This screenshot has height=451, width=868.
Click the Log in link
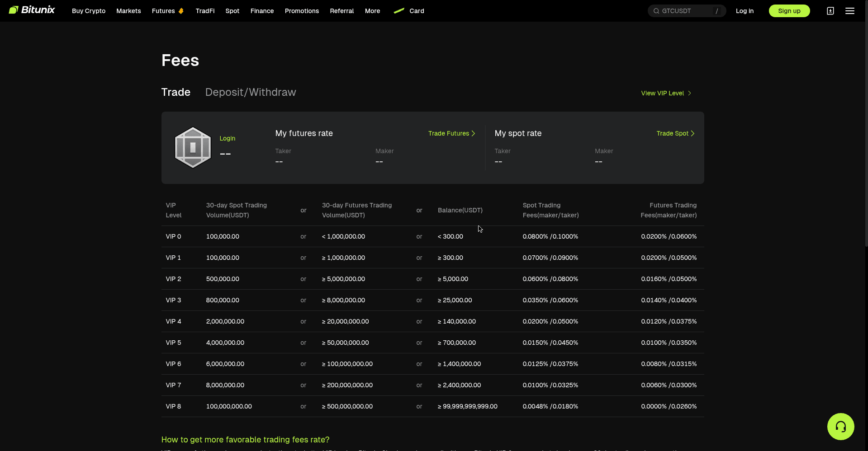(745, 11)
